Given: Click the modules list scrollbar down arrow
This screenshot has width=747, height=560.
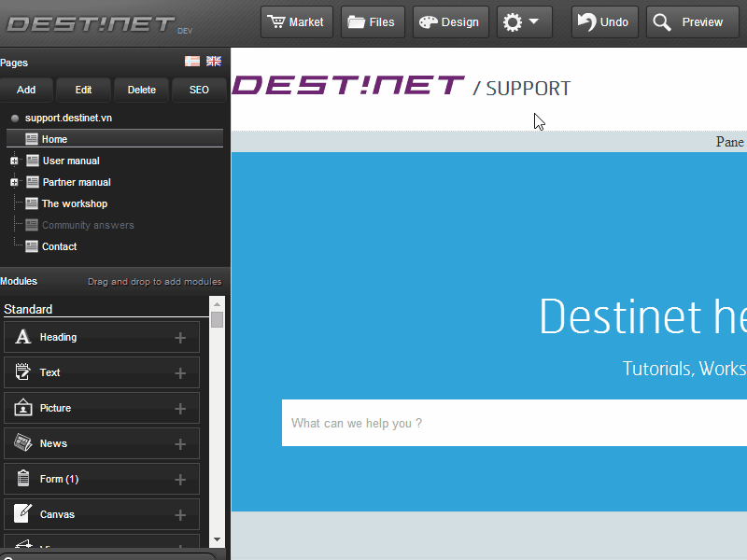Looking at the screenshot, I should 217,539.
